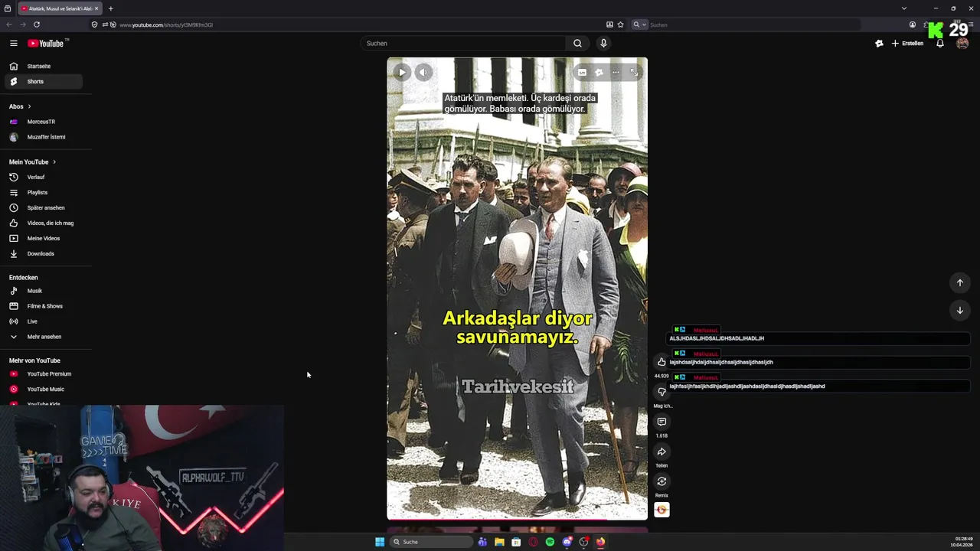The image size is (980, 551).
Task: Dislike this Short
Action: click(661, 392)
